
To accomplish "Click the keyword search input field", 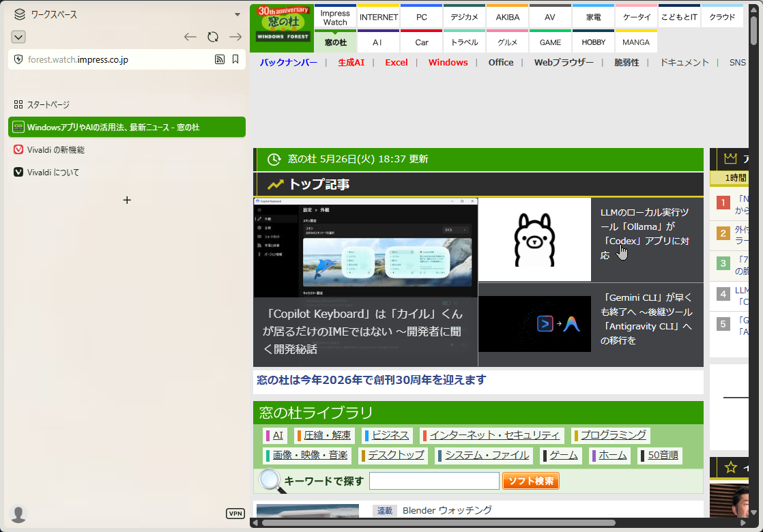I will 434,481.
